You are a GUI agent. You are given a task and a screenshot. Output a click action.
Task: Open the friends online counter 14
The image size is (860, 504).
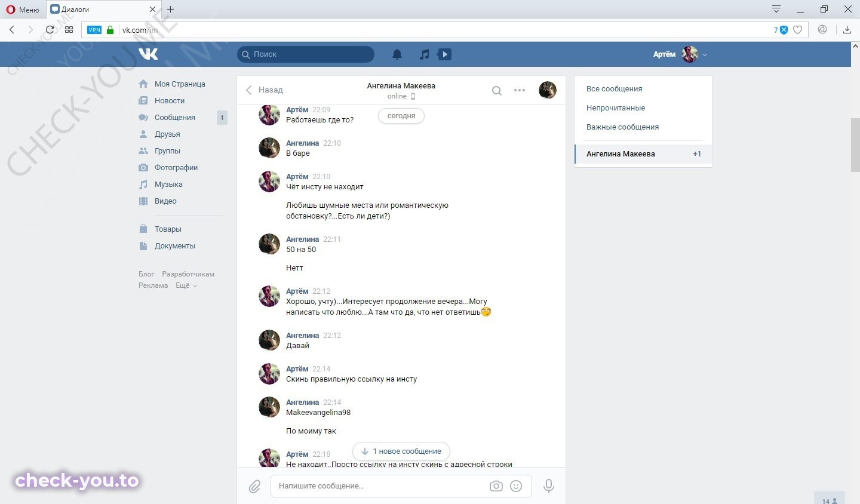(830, 499)
